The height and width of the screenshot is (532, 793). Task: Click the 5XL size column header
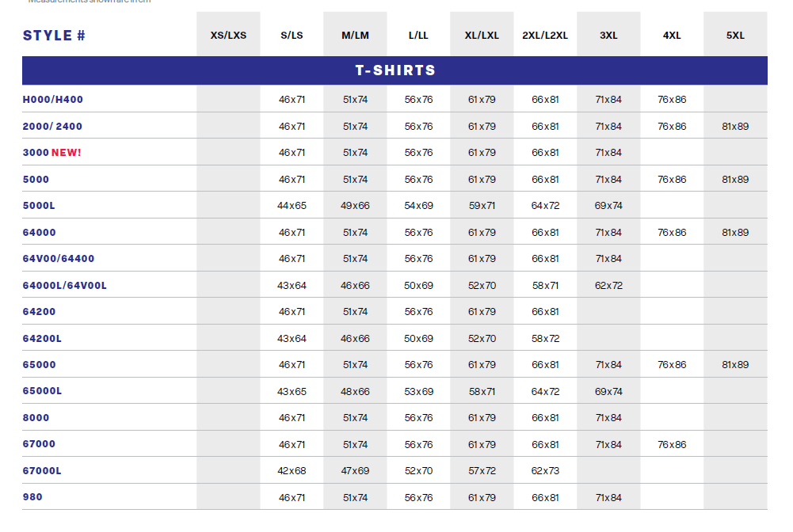[735, 36]
